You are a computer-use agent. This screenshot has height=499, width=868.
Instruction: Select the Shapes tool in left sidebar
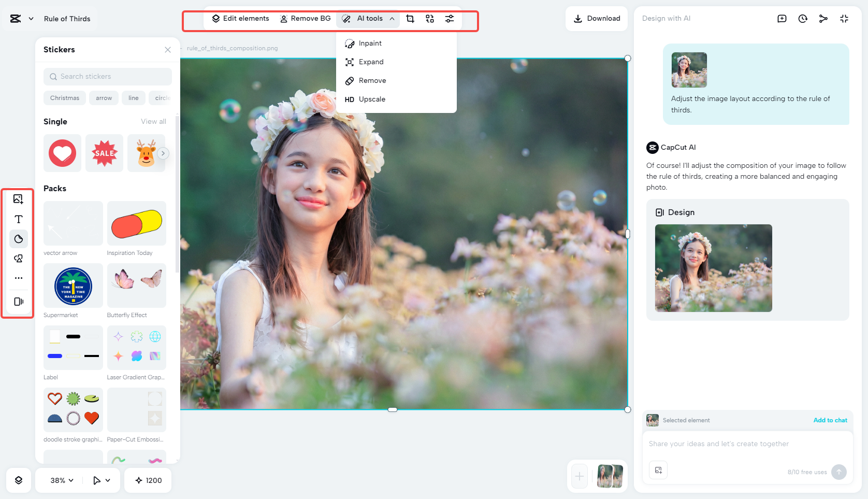click(18, 259)
